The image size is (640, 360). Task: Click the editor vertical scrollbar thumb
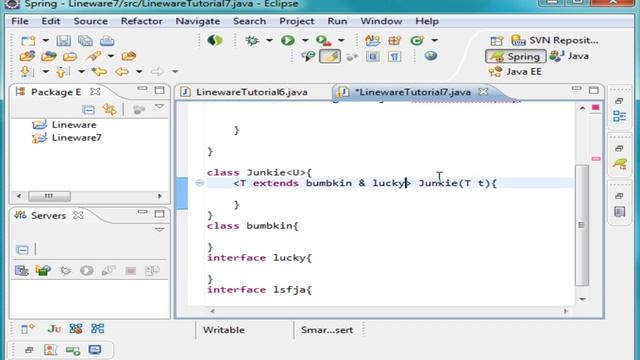(x=581, y=225)
